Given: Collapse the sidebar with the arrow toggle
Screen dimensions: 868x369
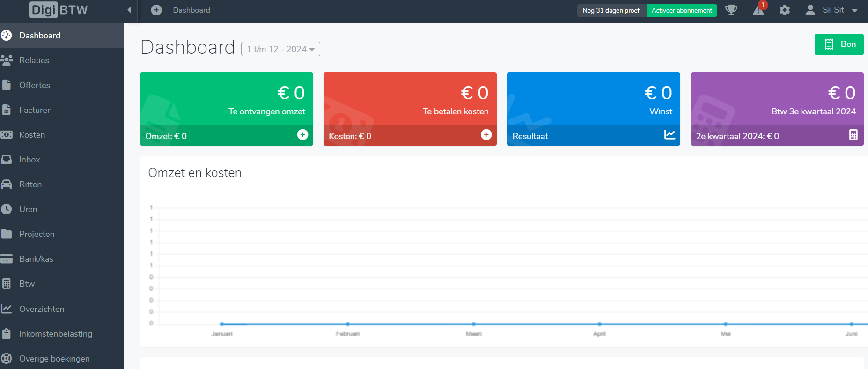Looking at the screenshot, I should click(x=129, y=10).
